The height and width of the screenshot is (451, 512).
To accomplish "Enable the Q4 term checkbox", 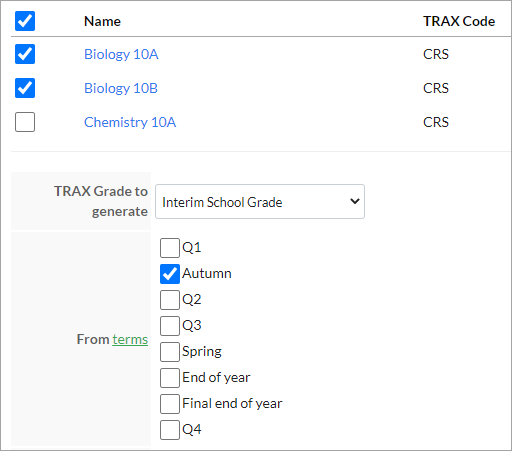I will 170,430.
